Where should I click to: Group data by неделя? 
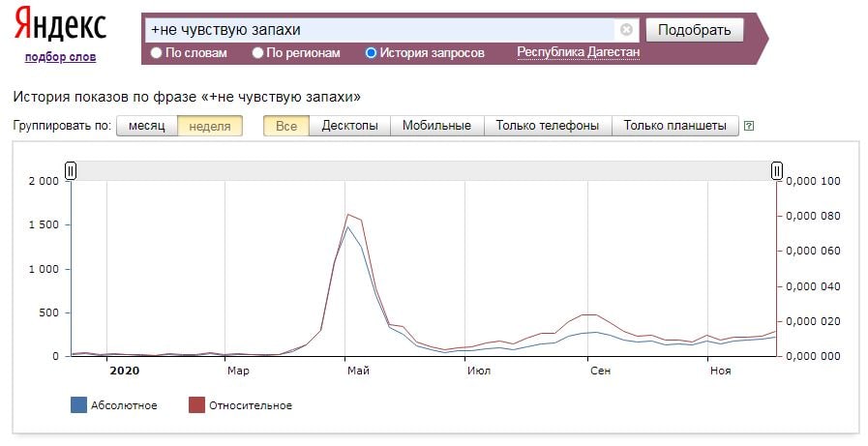[x=210, y=126]
